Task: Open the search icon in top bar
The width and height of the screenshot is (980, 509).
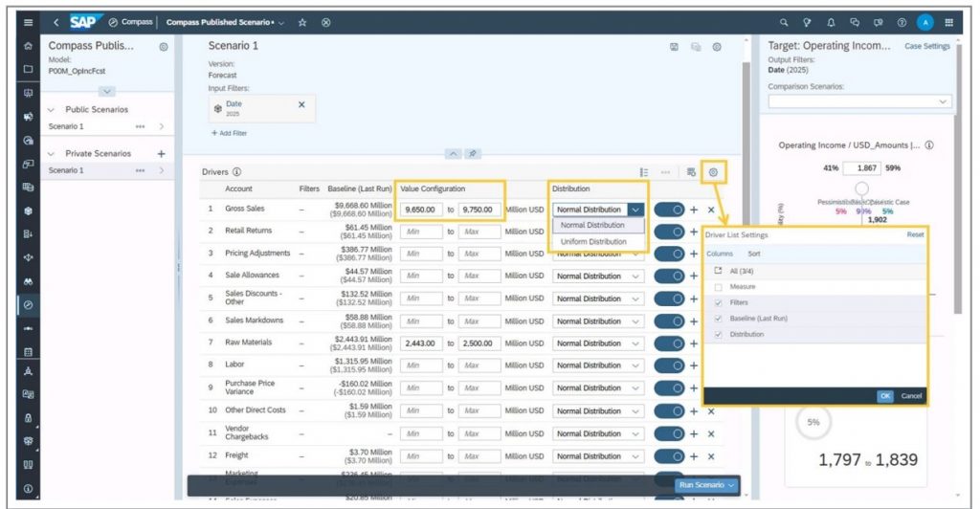Action: tap(784, 22)
